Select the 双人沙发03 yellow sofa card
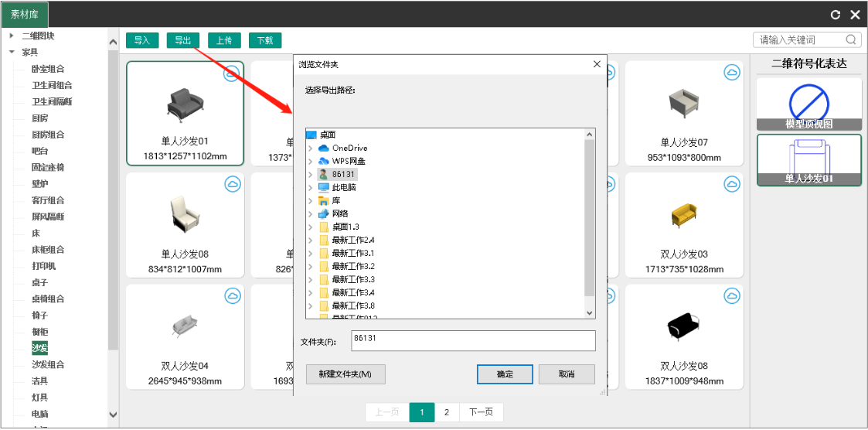 (x=684, y=225)
